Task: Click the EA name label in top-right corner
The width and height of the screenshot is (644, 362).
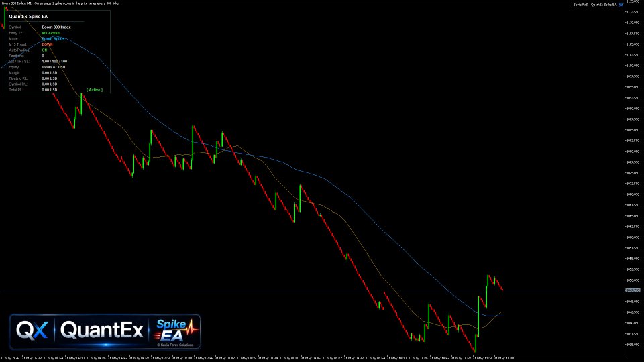Action: point(595,5)
